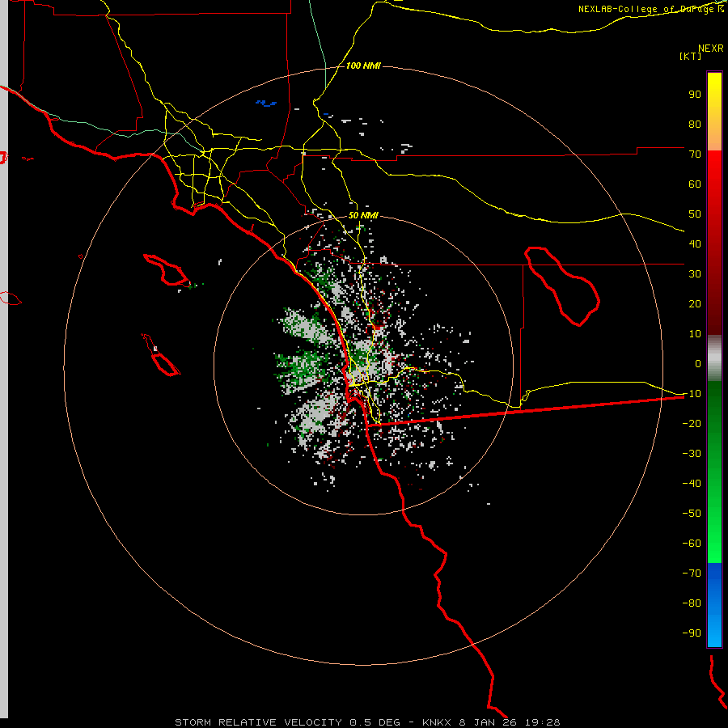
Task: Click the -30 value on velocity scale
Action: coord(692,454)
